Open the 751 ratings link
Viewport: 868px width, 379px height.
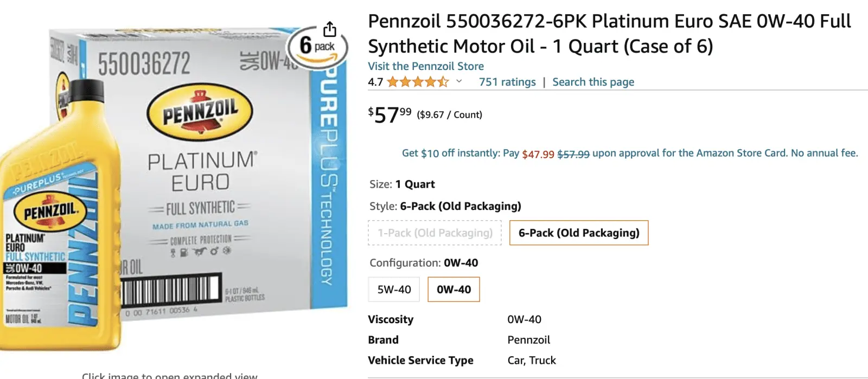(507, 82)
